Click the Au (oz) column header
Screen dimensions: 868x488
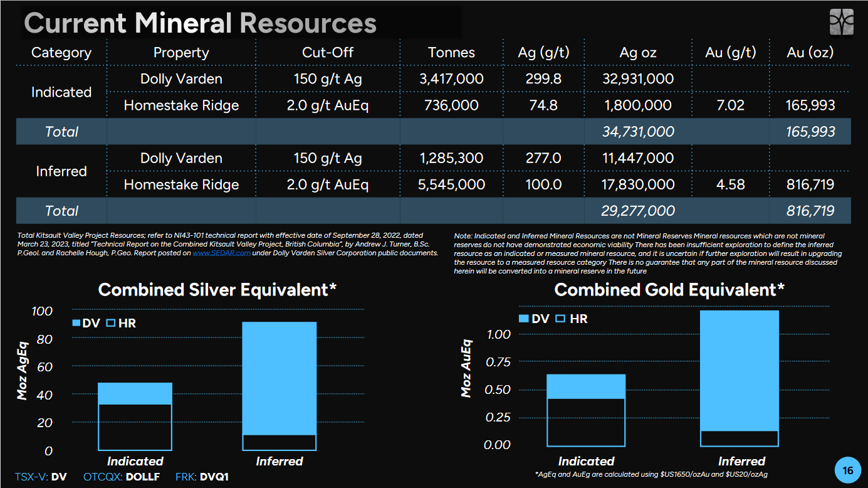click(x=810, y=53)
